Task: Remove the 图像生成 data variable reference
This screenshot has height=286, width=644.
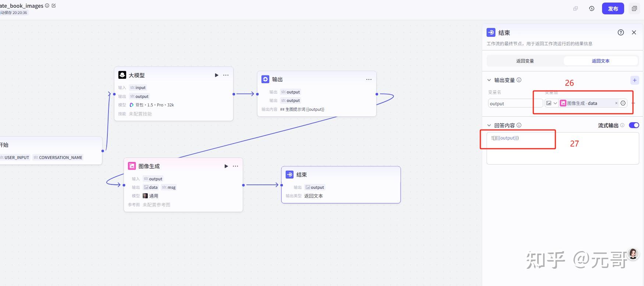Action: pos(616,103)
